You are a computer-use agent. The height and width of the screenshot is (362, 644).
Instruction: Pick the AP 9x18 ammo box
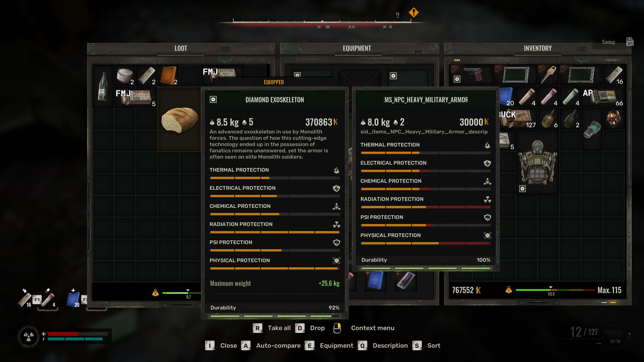coord(603,97)
